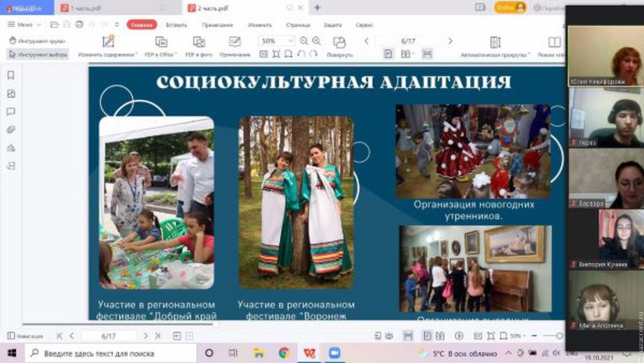Select the Примечание ribbon tab

click(217, 25)
